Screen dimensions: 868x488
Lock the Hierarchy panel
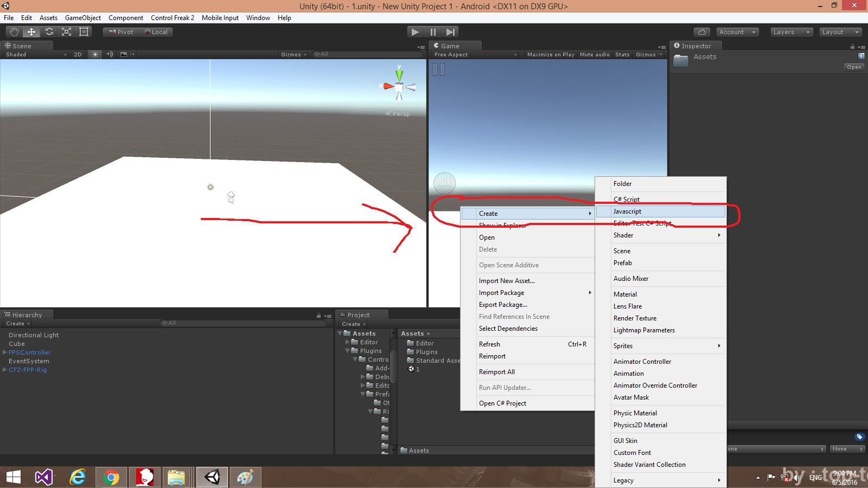pos(318,316)
